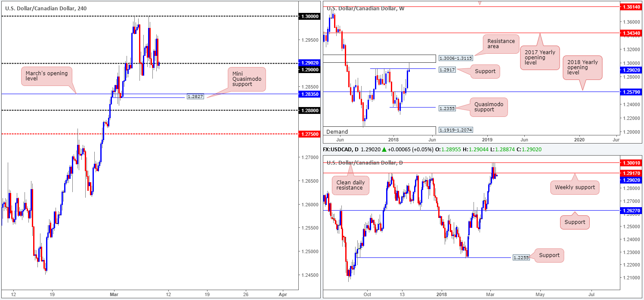
Task: Click the blue 1.29020 price tag on weekly chart
Action: (631, 70)
